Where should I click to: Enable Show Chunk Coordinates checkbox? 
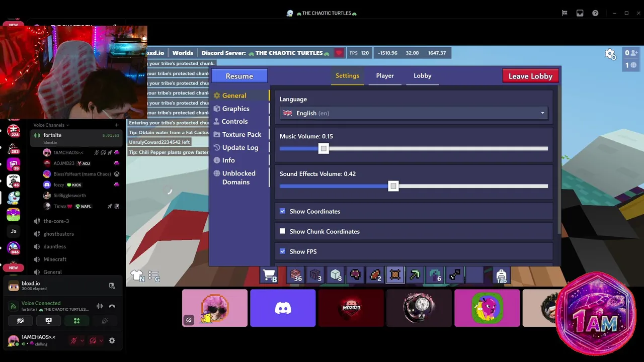[282, 231]
